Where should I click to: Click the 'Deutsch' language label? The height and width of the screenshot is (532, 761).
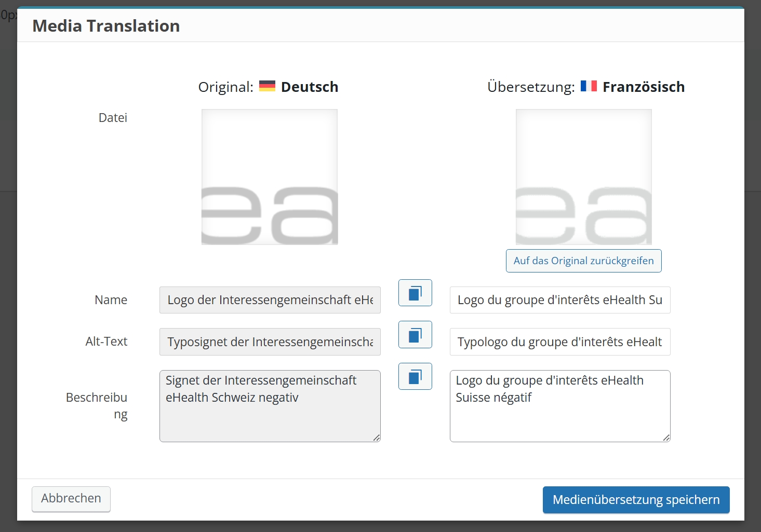pyautogui.click(x=310, y=87)
